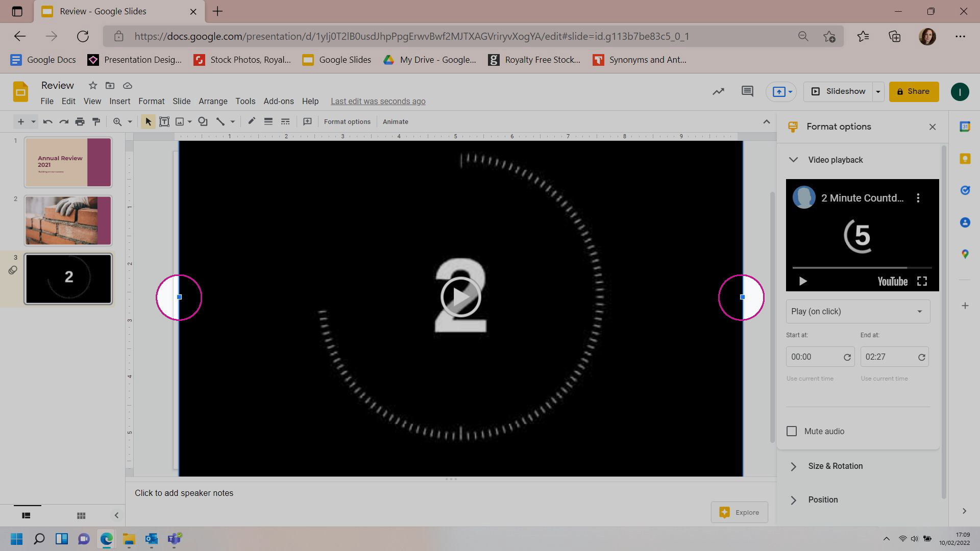Select the text tool in toolbar

click(164, 122)
